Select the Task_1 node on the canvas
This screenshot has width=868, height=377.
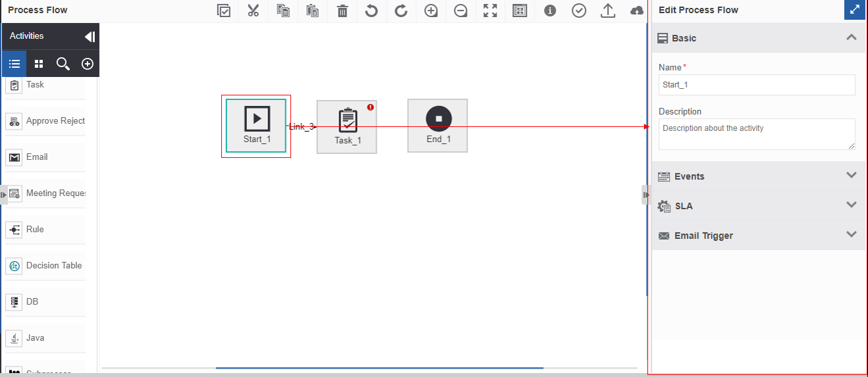[347, 127]
